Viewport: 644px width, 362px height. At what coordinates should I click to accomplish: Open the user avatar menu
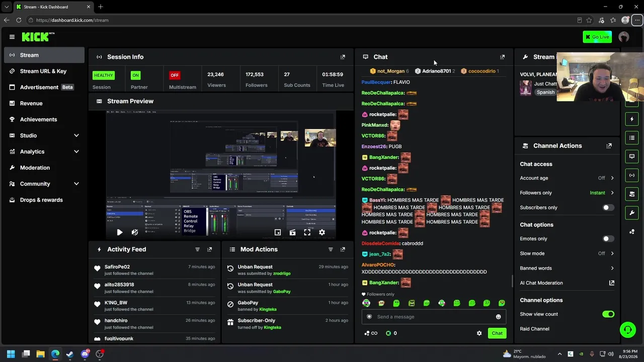coord(624,37)
